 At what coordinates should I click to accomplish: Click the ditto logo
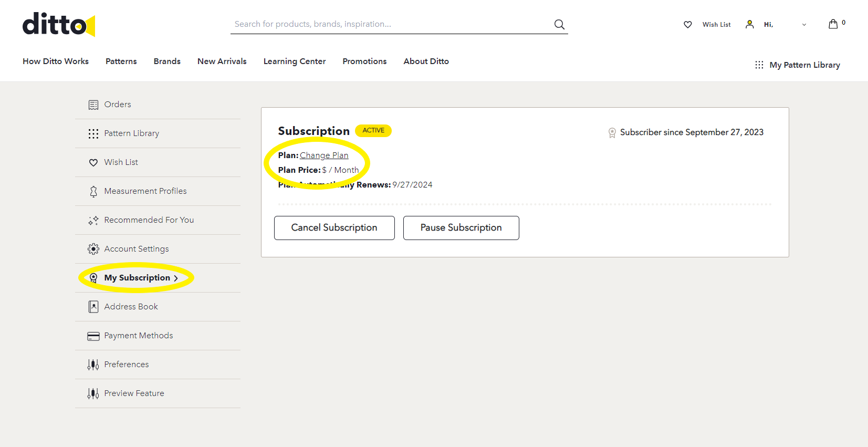(58, 25)
